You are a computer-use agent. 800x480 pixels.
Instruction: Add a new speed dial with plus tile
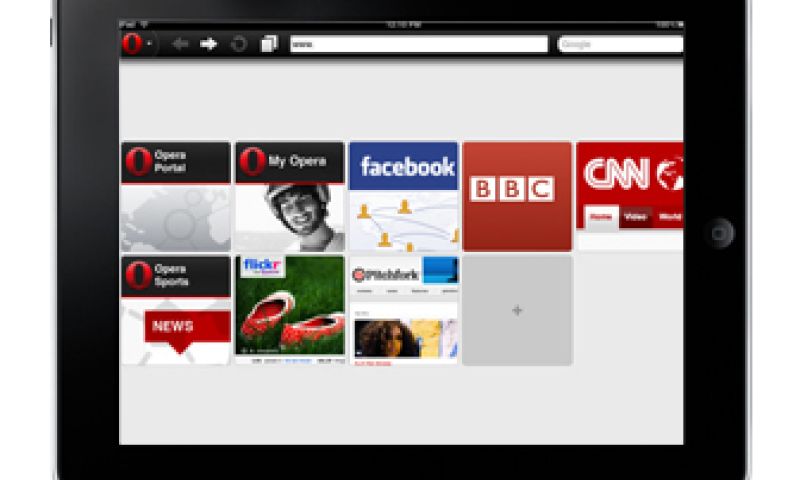(x=517, y=311)
